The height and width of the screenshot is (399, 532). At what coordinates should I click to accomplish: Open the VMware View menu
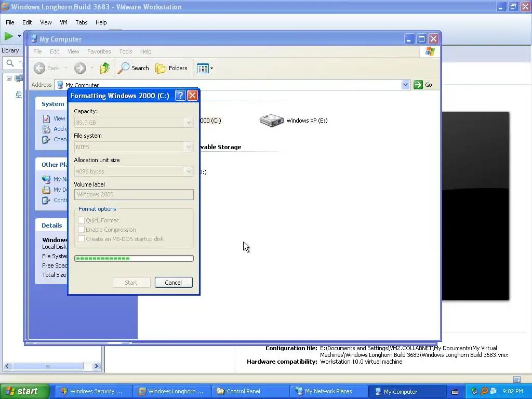pos(46,22)
